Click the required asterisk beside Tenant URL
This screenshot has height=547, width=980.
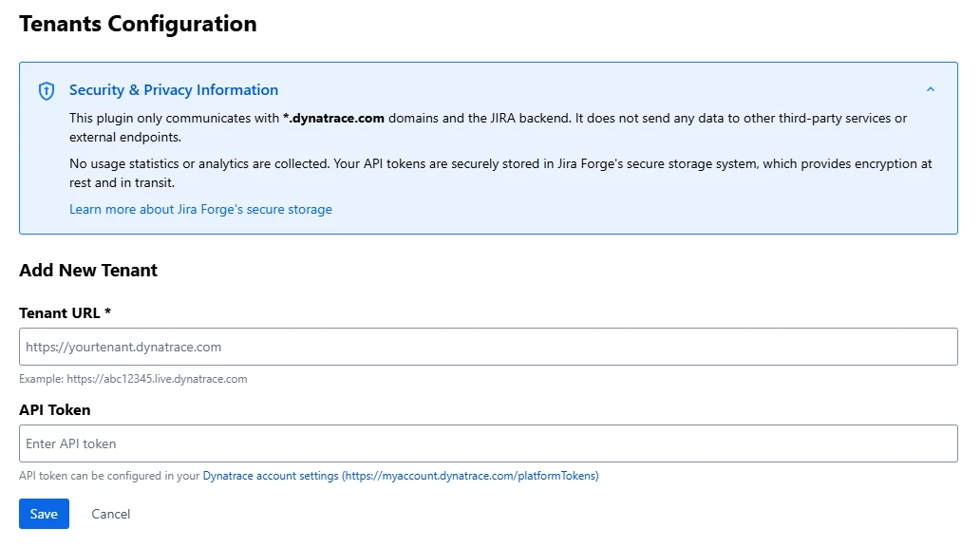pyautogui.click(x=108, y=313)
